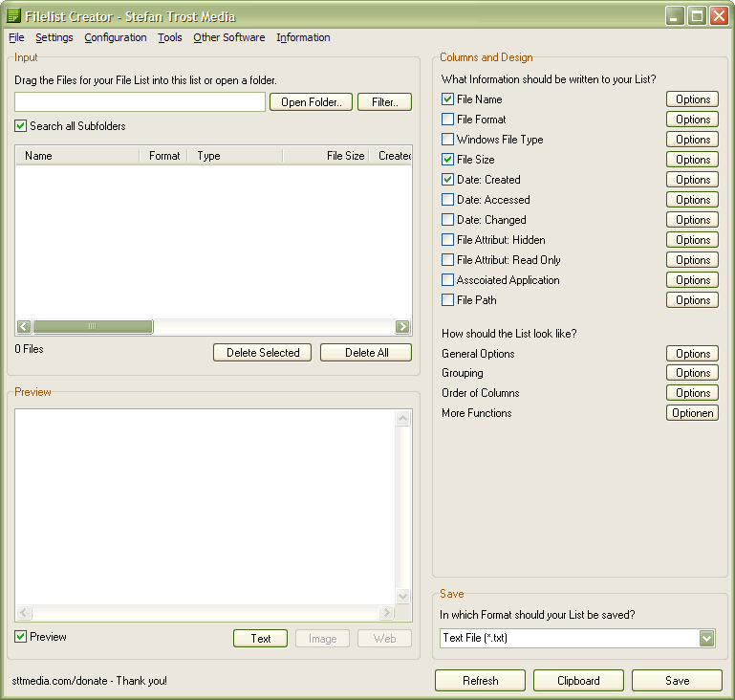This screenshot has width=735, height=700.
Task: Copy list with the Clipboard button
Action: (579, 681)
